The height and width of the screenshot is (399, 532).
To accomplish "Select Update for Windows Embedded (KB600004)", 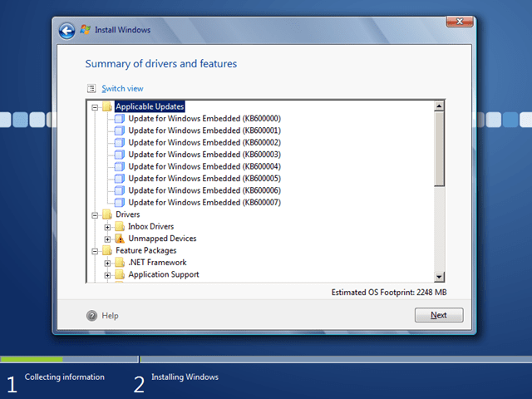I will click(x=204, y=166).
